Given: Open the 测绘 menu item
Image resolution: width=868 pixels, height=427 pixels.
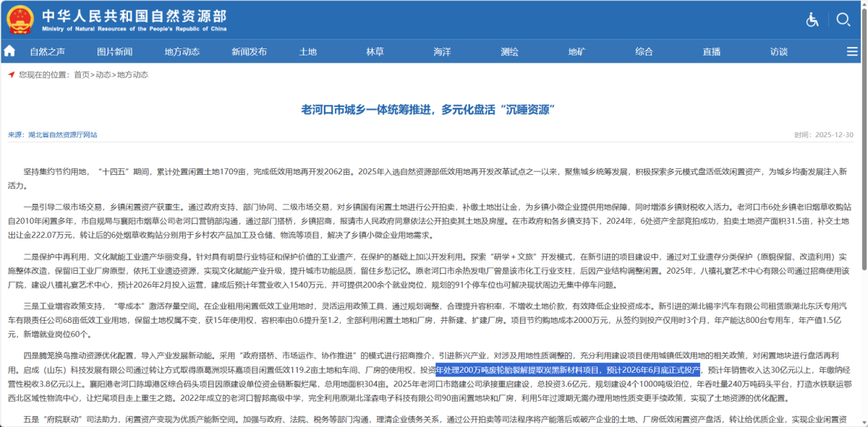Looking at the screenshot, I should (x=510, y=51).
